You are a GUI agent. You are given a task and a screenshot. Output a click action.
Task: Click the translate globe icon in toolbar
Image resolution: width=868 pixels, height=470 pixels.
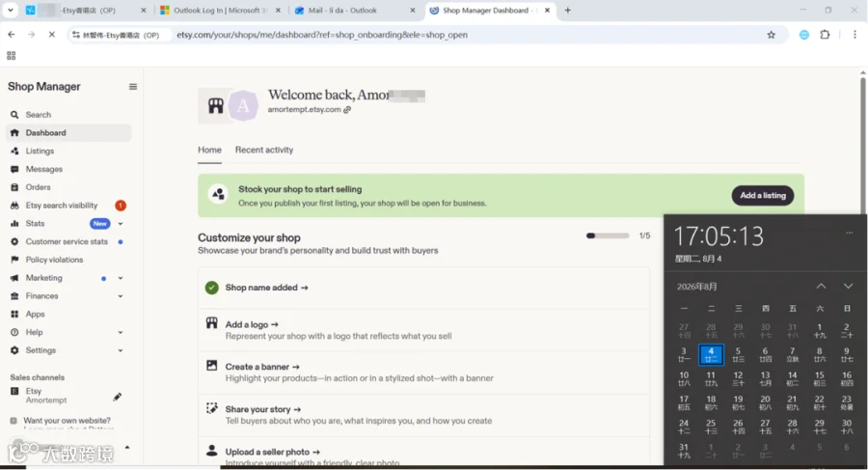point(803,35)
